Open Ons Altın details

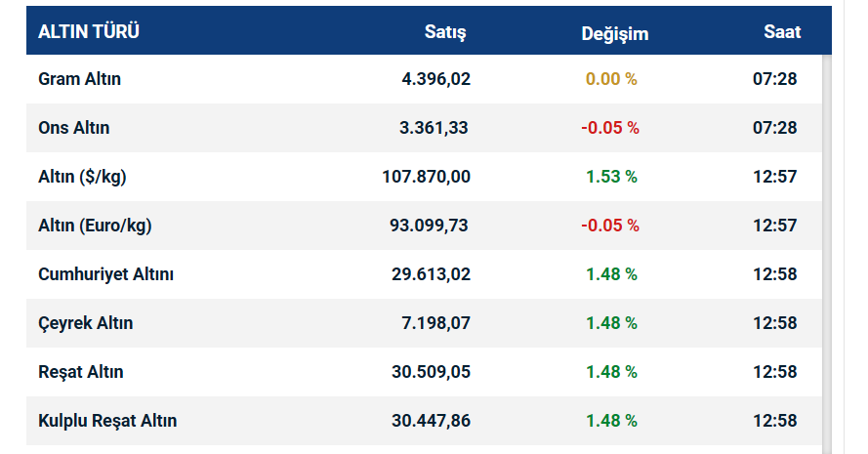point(74,128)
